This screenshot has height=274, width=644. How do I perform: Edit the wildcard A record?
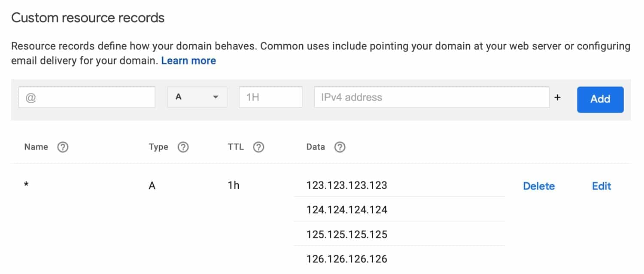coord(601,186)
